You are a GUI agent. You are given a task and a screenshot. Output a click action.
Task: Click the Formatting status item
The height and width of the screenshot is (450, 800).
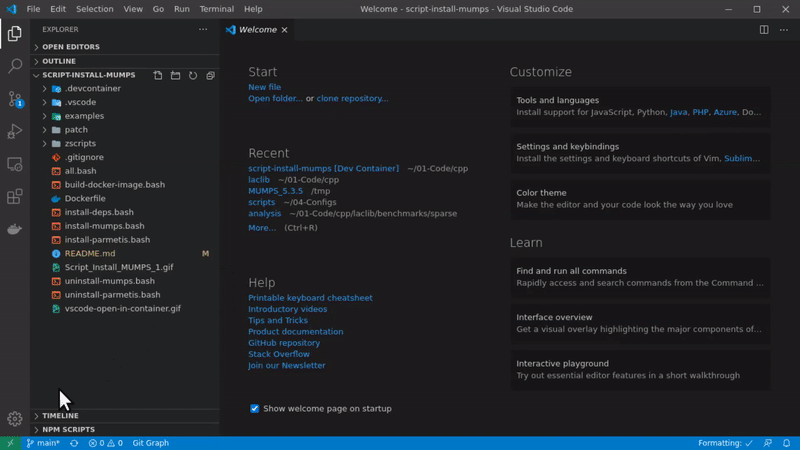(x=725, y=443)
